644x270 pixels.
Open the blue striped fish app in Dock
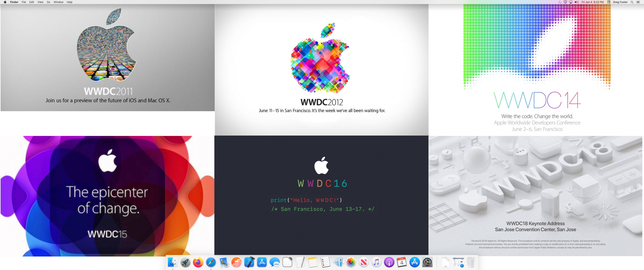[338, 262]
